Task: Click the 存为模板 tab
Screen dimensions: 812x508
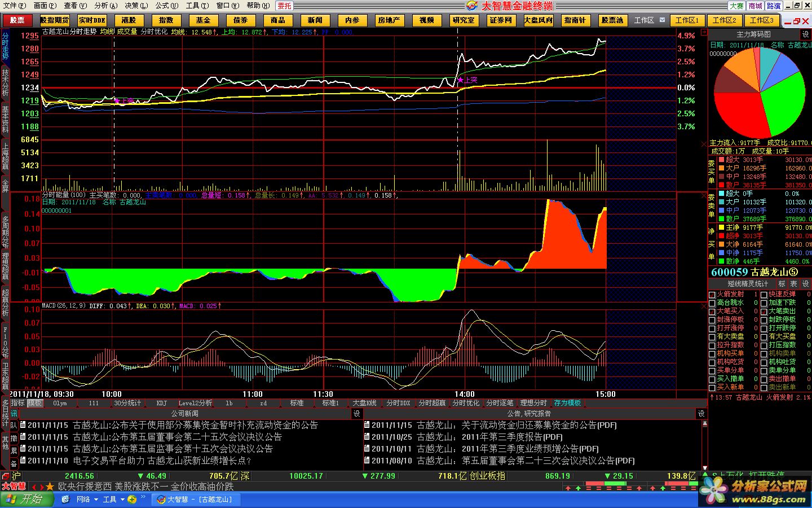Action: pos(567,403)
